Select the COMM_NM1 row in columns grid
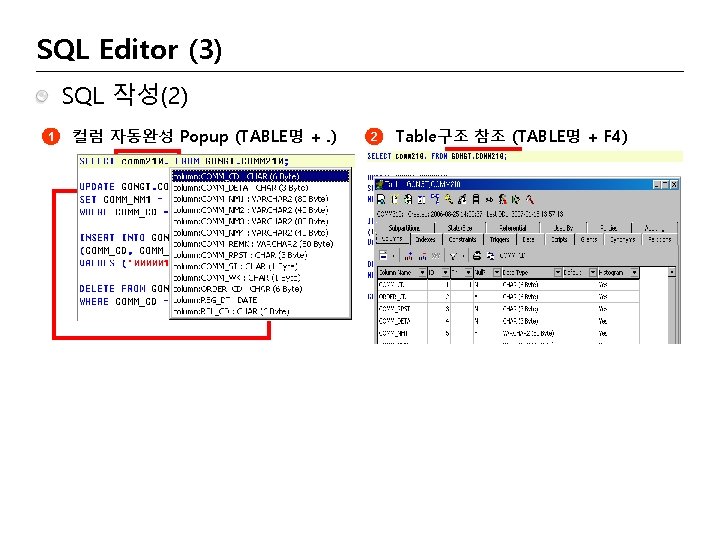The height and width of the screenshot is (540, 720). pyautogui.click(x=508, y=333)
